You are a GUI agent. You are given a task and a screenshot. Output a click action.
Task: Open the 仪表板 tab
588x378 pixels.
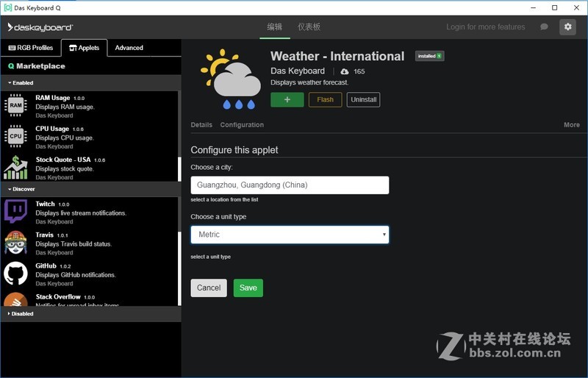click(309, 26)
